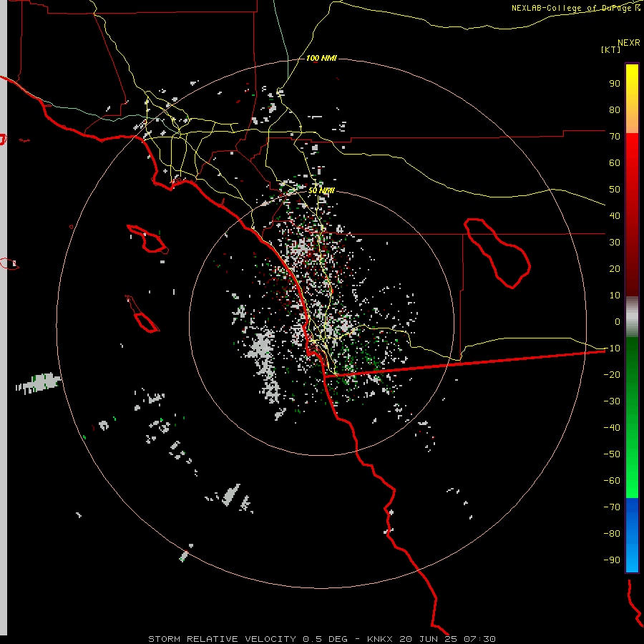Select the 0 value on velocity scale
Viewport: 644px width, 644px height.
[x=618, y=321]
